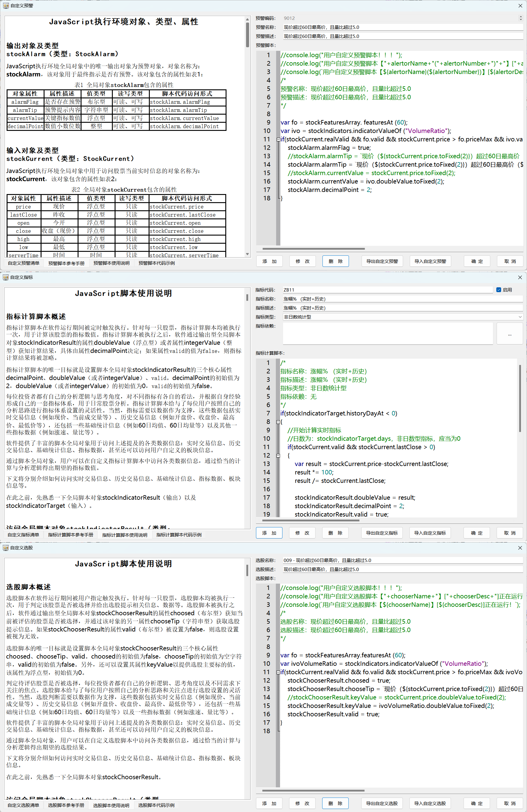Click the 自定义预警 window title icon

[6, 6]
